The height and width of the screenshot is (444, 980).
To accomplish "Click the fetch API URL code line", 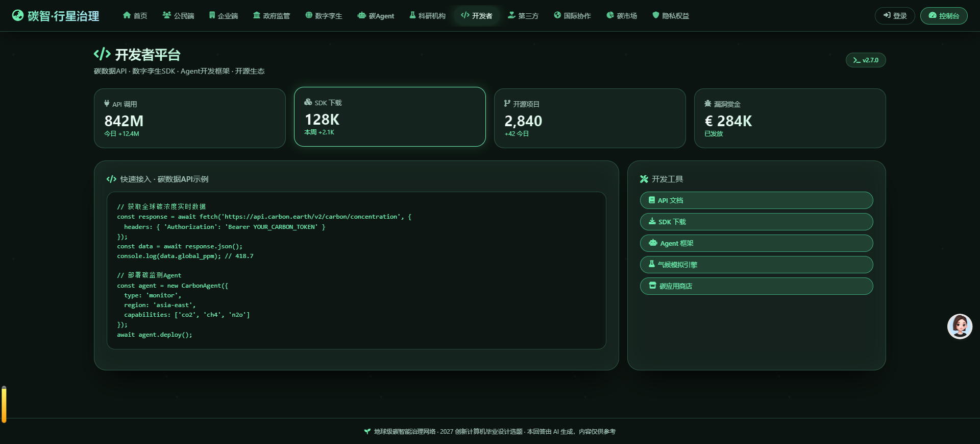I will coord(264,217).
